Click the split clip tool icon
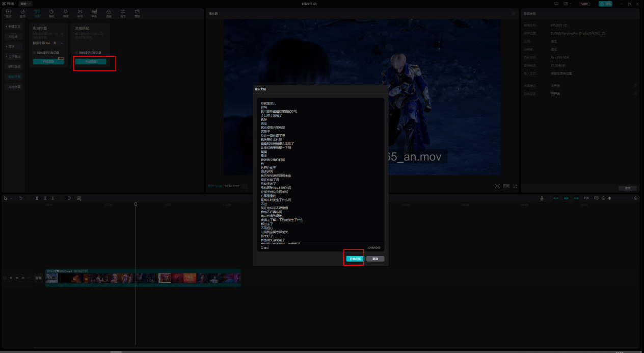644x353 pixels. pyautogui.click(x=37, y=198)
